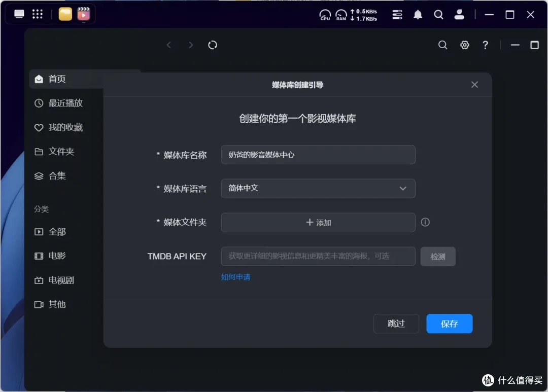Maximize the media app window
This screenshot has width=548, height=392.
(x=535, y=45)
